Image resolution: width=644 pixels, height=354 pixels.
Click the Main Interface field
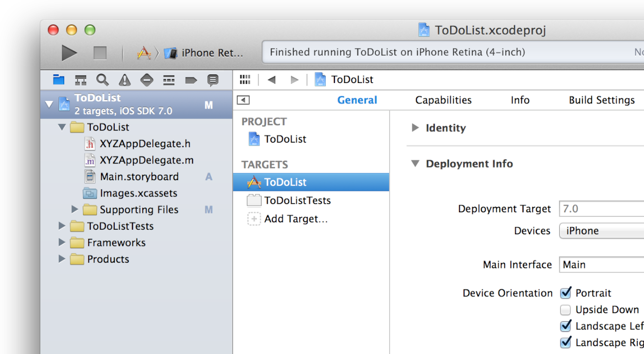(602, 265)
